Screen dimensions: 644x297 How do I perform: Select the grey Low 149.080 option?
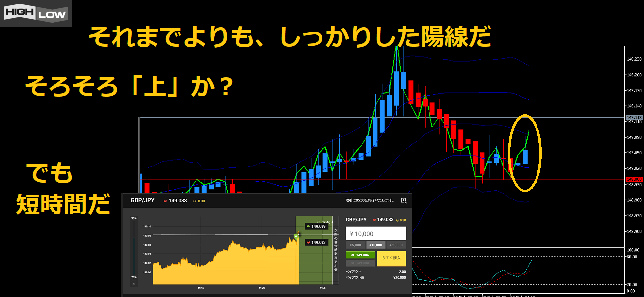360,263
